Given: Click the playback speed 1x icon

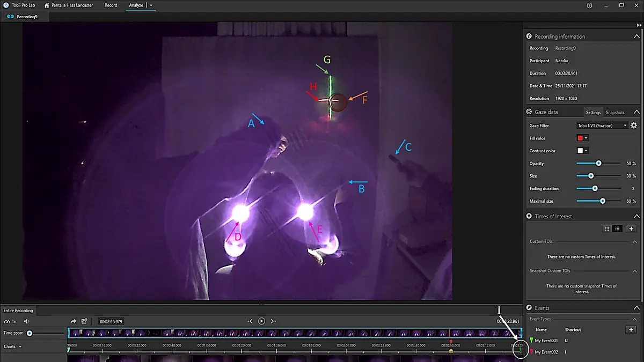Looking at the screenshot, I should pyautogui.click(x=10, y=321).
